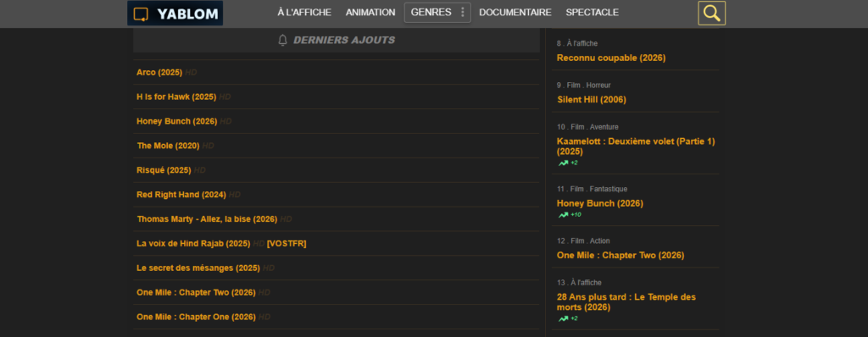Open 28 Ans plus tard : Le Temple des morts
Viewport: 868px width, 337px height.
coord(626,302)
